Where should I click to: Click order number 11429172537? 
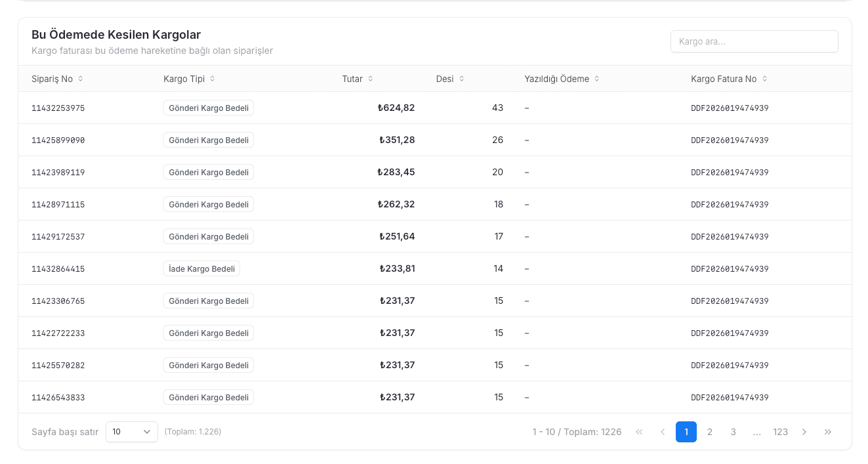58,237
